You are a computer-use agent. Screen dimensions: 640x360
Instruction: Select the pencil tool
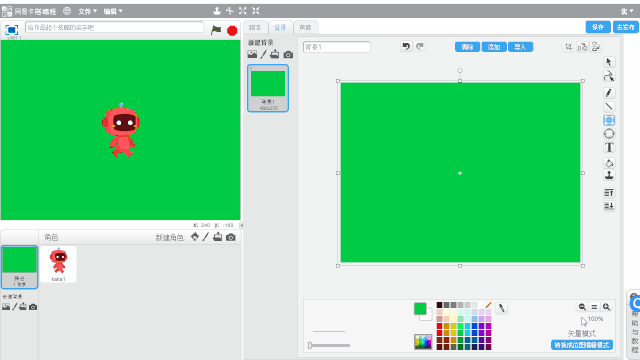pyautogui.click(x=609, y=93)
